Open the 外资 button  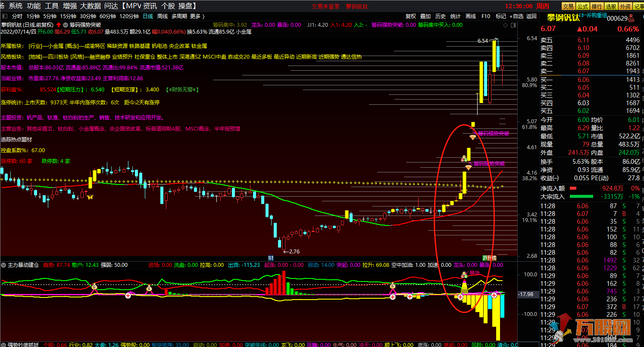pos(625,6)
